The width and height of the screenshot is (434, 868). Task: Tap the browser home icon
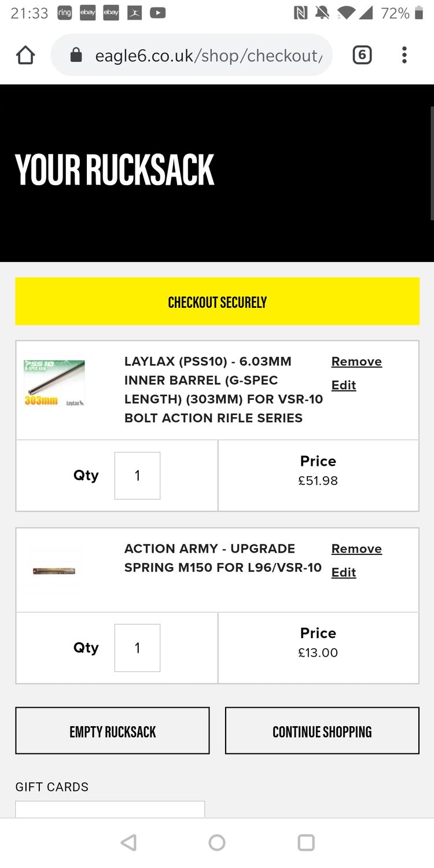pos(25,56)
